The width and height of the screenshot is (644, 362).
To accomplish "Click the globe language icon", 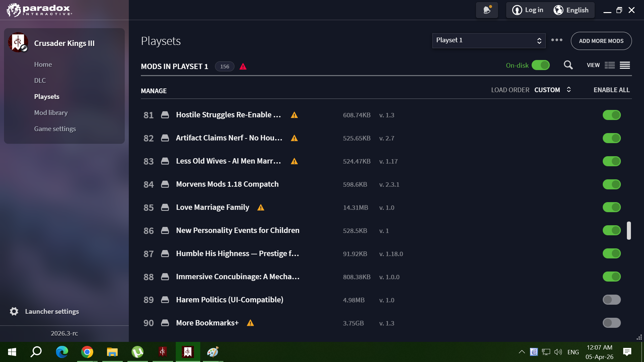I will 558,10.
